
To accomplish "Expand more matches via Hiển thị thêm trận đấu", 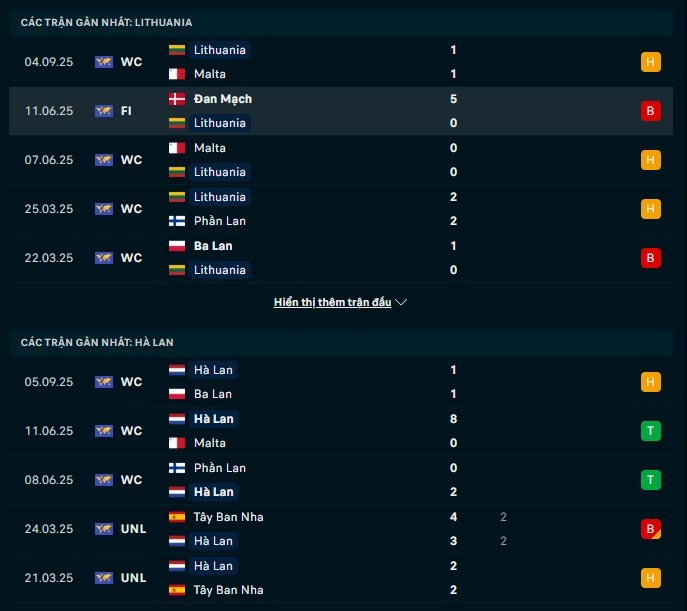I will (332, 302).
